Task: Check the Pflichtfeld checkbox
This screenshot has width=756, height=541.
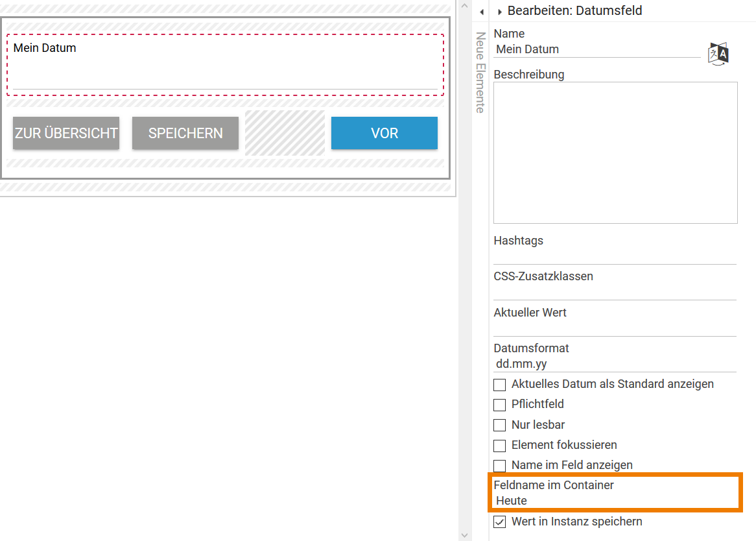Action: [499, 405]
